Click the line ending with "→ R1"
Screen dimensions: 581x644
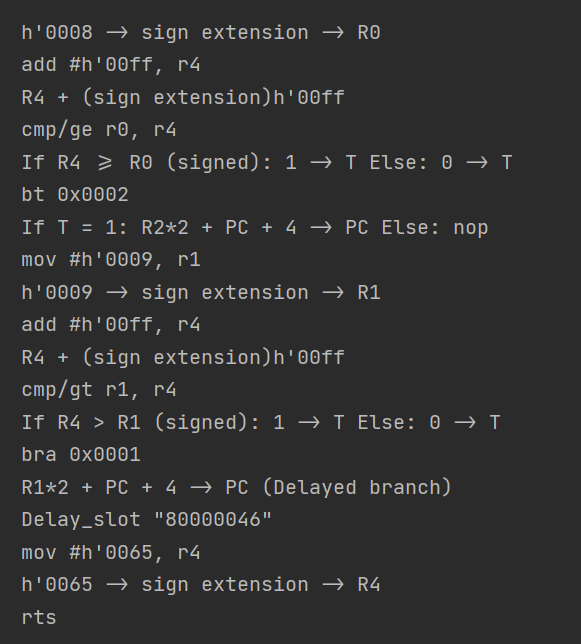click(x=201, y=292)
